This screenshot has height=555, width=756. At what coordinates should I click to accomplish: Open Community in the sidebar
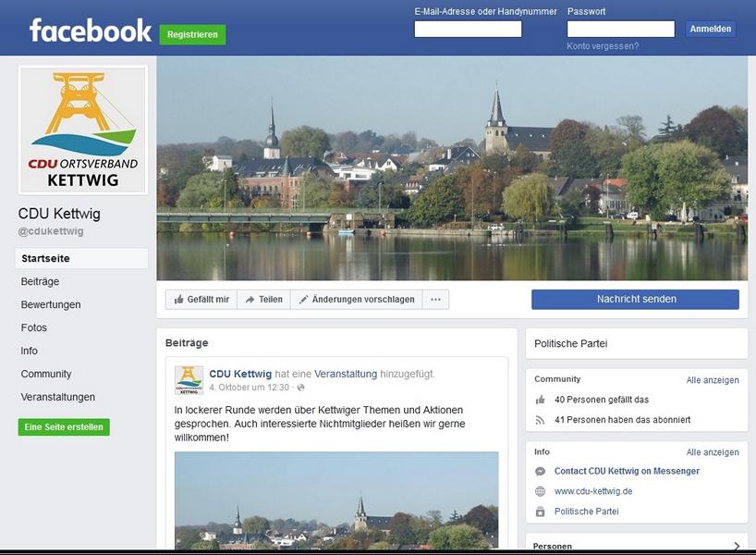click(x=46, y=374)
